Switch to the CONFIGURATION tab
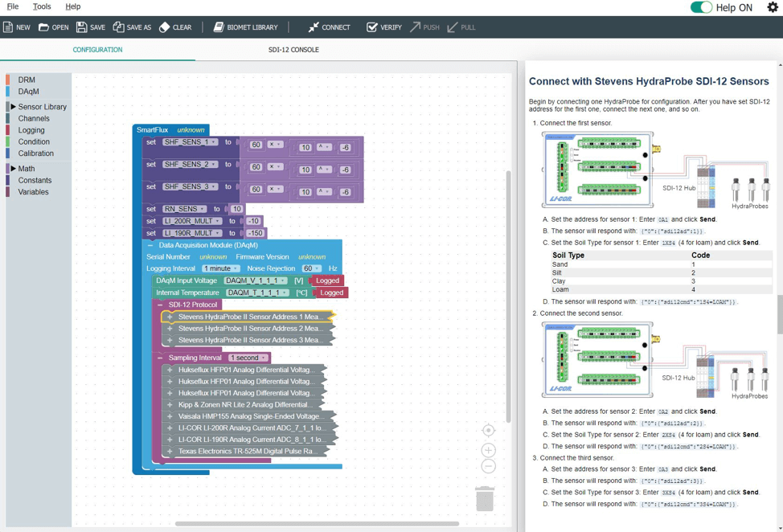This screenshot has width=783, height=532. pos(97,49)
